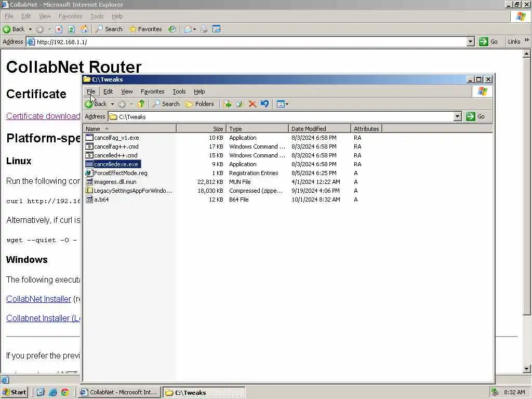Open Search pane in Tweaks window toolbar
The width and height of the screenshot is (532, 399).
tap(166, 104)
